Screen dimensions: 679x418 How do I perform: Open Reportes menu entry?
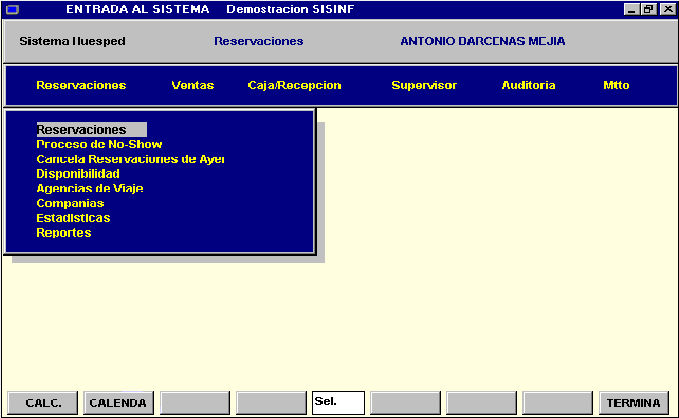[x=64, y=233]
